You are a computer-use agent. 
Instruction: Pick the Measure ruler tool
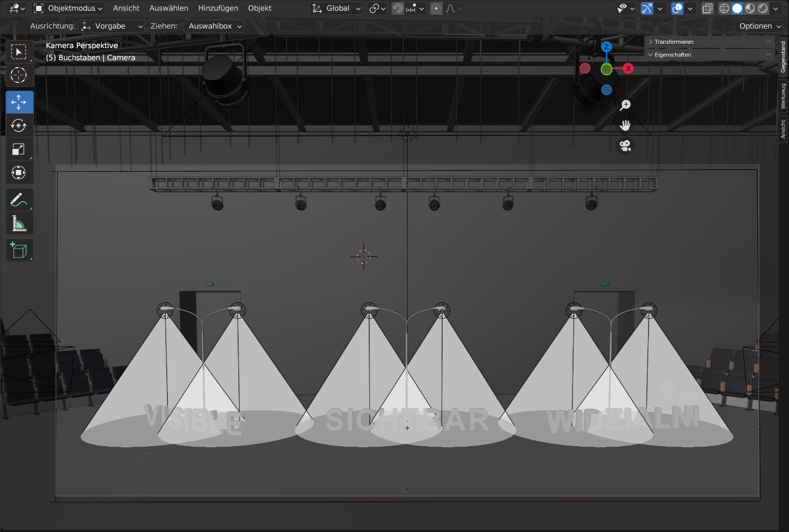tap(19, 224)
